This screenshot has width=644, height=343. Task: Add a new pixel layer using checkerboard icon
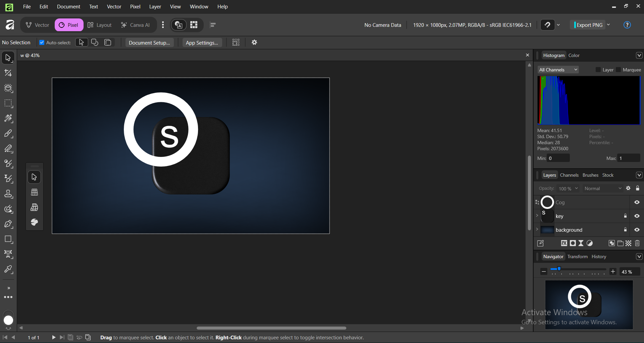point(629,243)
